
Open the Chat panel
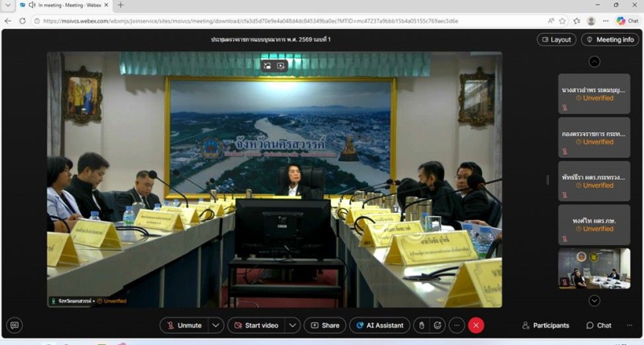(598, 326)
